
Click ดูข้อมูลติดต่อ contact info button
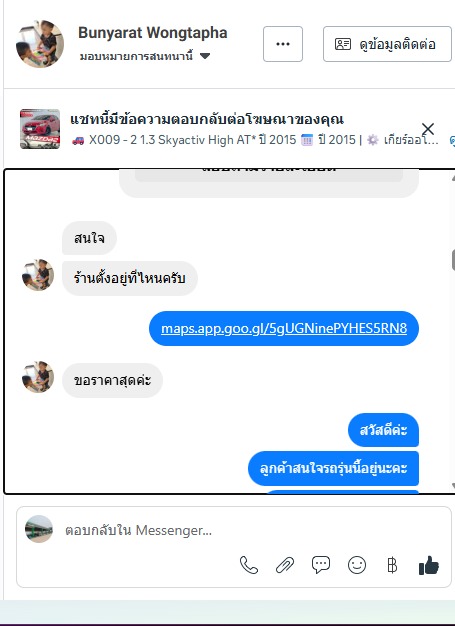pyautogui.click(x=387, y=44)
